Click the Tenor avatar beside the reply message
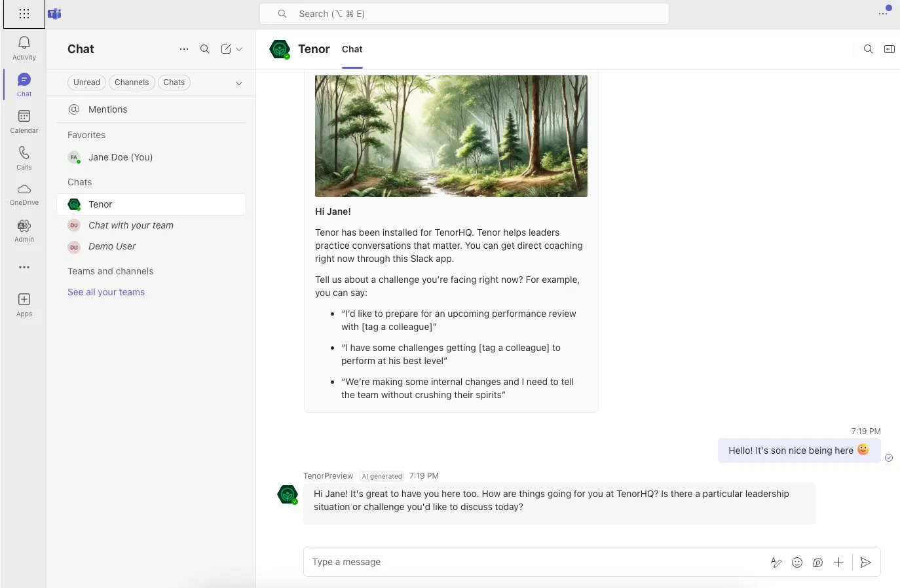 pos(288,494)
